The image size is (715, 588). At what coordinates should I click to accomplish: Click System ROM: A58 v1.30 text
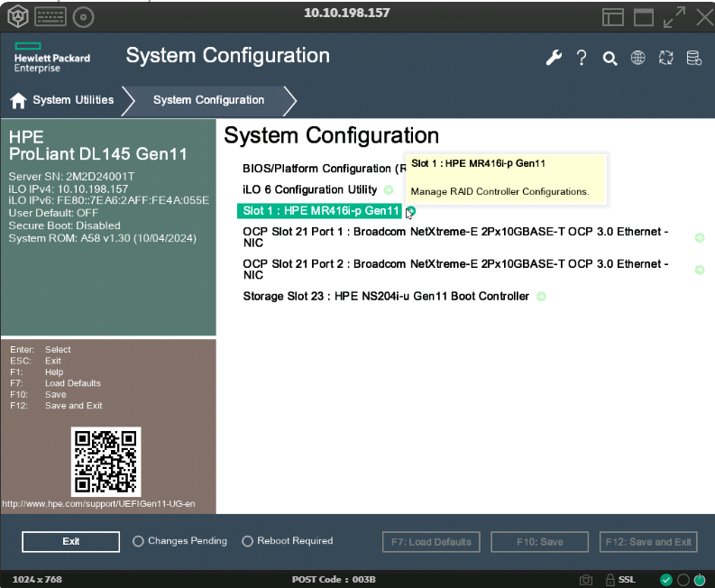pyautogui.click(x=103, y=238)
